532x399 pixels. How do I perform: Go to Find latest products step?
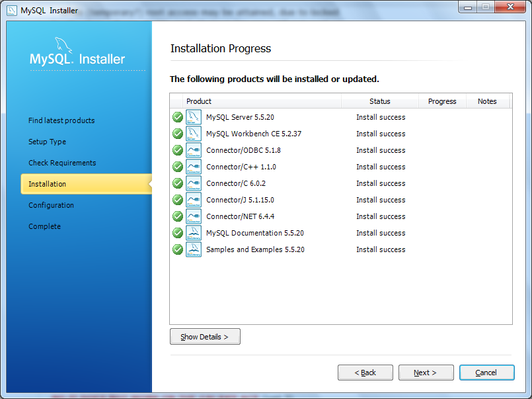click(x=61, y=120)
